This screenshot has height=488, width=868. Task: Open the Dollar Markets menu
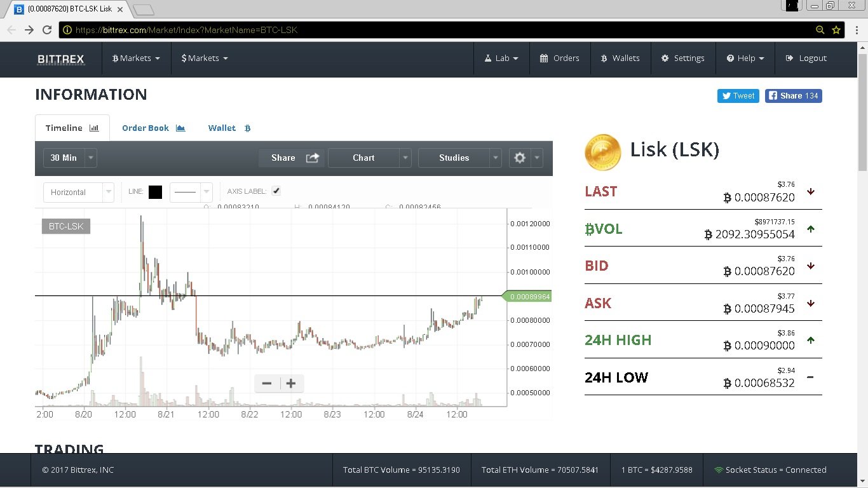[204, 58]
